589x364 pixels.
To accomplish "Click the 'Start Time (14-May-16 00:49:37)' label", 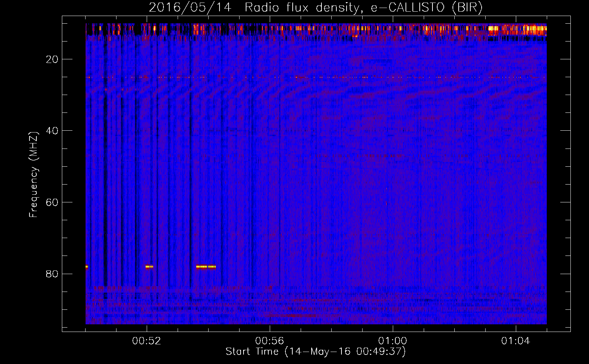I will point(316,352).
